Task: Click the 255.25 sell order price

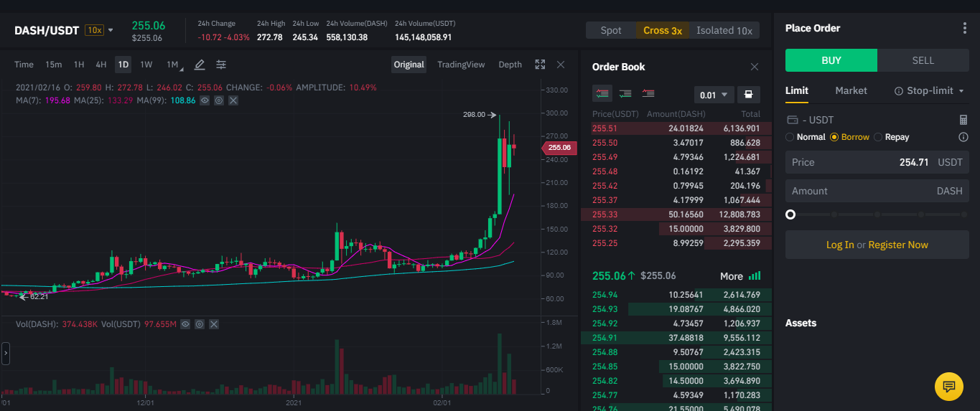Action: click(605, 243)
